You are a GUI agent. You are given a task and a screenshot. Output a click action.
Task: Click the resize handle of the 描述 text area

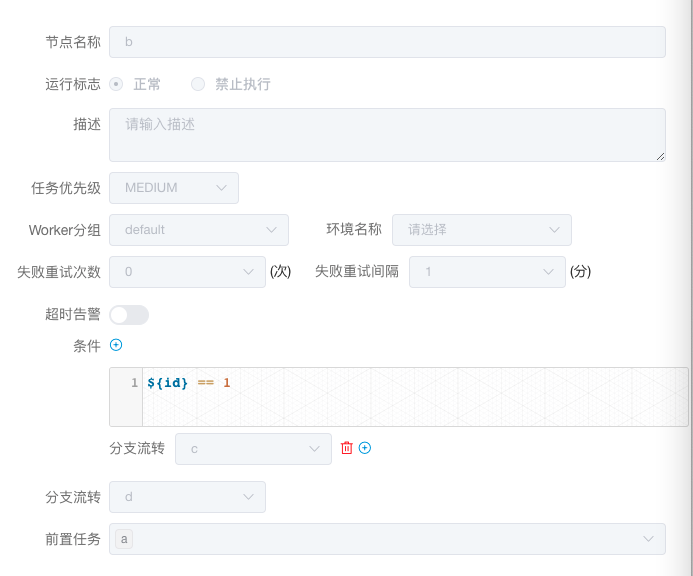660,156
